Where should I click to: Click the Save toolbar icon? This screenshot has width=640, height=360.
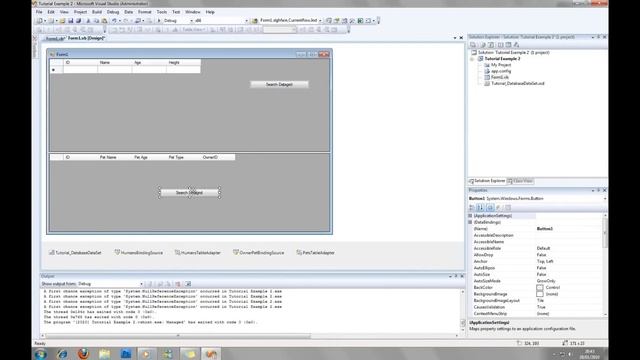[70, 20]
